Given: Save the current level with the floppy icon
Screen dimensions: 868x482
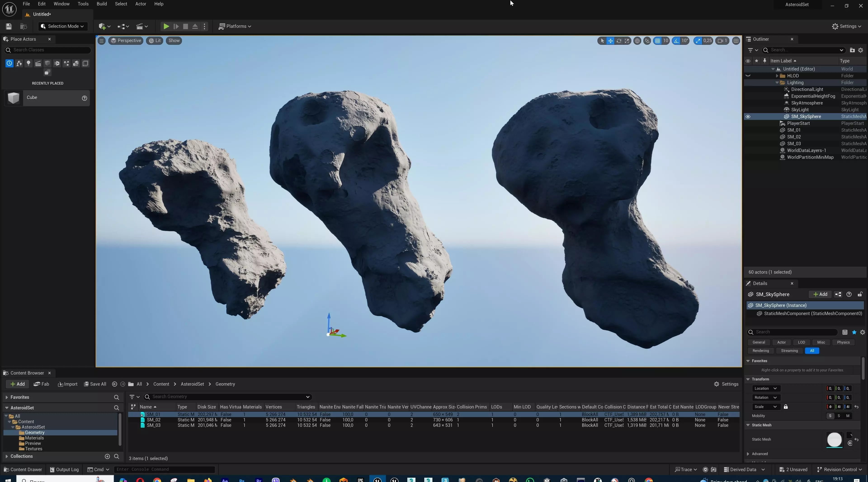Looking at the screenshot, I should [x=9, y=26].
